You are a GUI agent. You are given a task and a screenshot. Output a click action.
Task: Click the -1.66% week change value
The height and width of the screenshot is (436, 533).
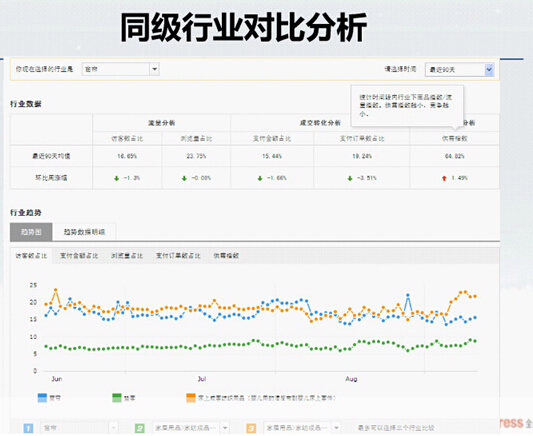tap(277, 178)
